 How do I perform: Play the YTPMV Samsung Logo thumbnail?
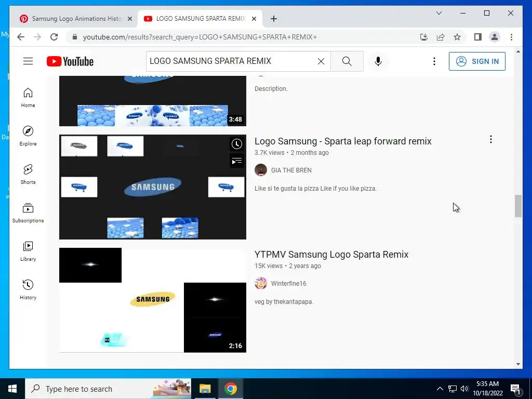[x=152, y=300]
